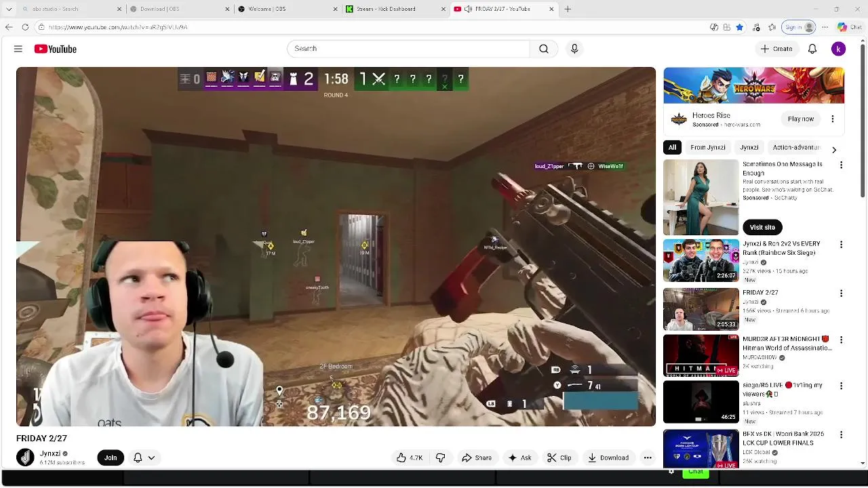Expand the browser tab search dropdown
Viewport: 868px width, 488px height.
click(9, 9)
